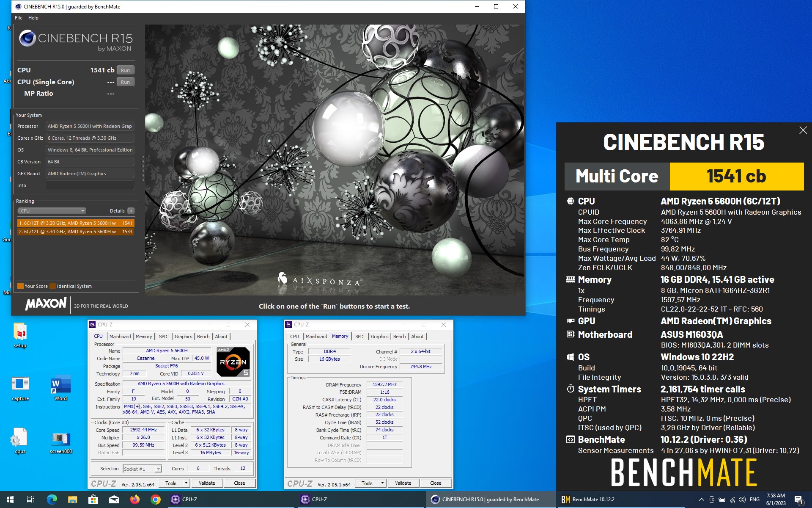This screenshot has height=508, width=812.
Task: Open the File menu in Cinebench
Action: tap(19, 18)
